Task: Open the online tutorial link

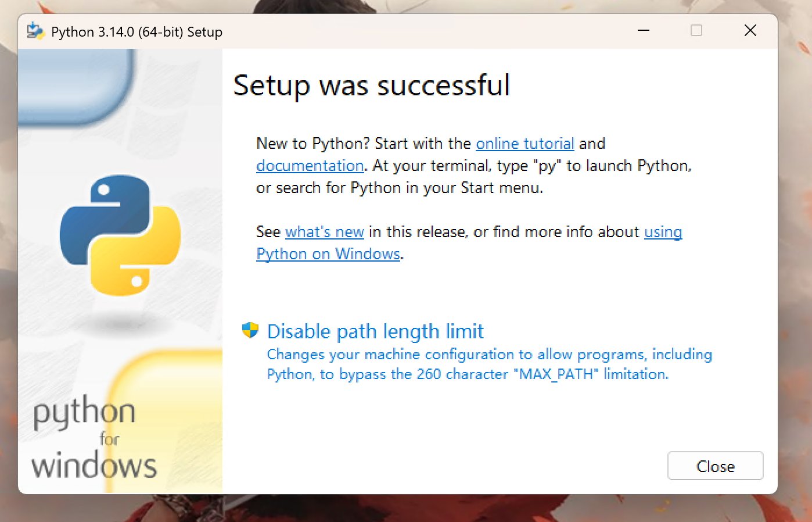Action: 524,144
